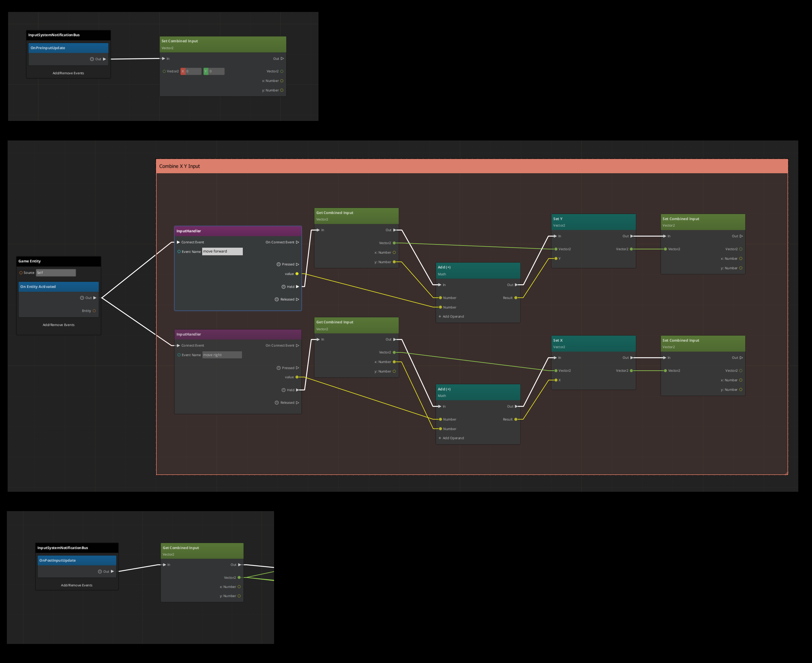Click the Result output pin on upper Add node
812x663 pixels.
click(x=516, y=297)
